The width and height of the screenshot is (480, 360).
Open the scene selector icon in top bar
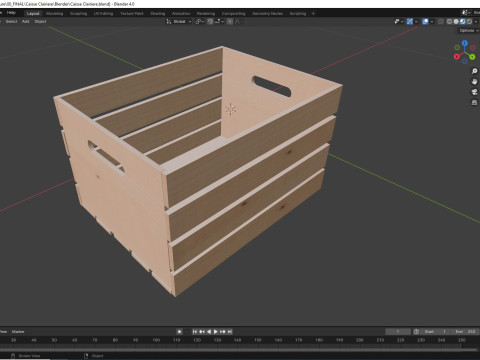tap(465, 13)
